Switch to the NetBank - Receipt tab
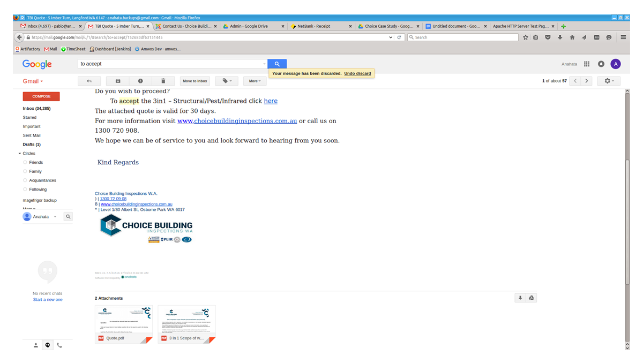Viewport: 643px width, 364px height. coord(321,26)
